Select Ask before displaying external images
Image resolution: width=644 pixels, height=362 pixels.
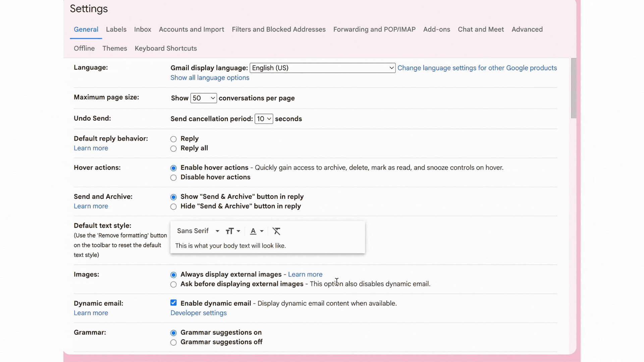(x=173, y=285)
